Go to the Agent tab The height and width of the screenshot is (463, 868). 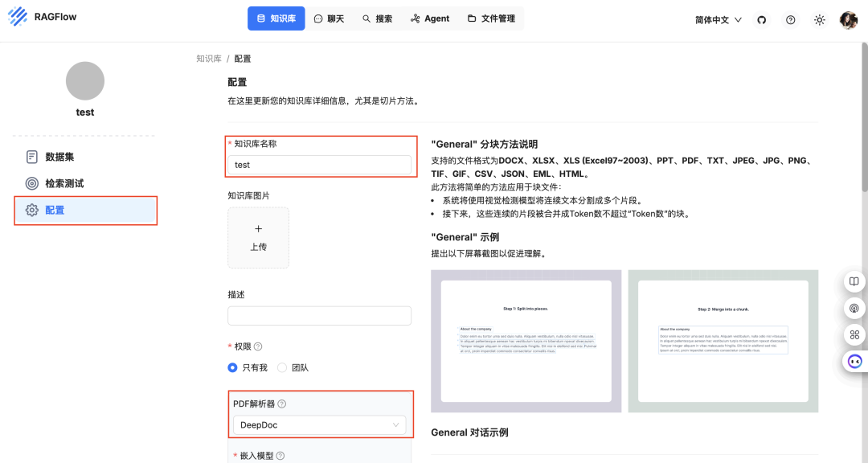tap(429, 18)
